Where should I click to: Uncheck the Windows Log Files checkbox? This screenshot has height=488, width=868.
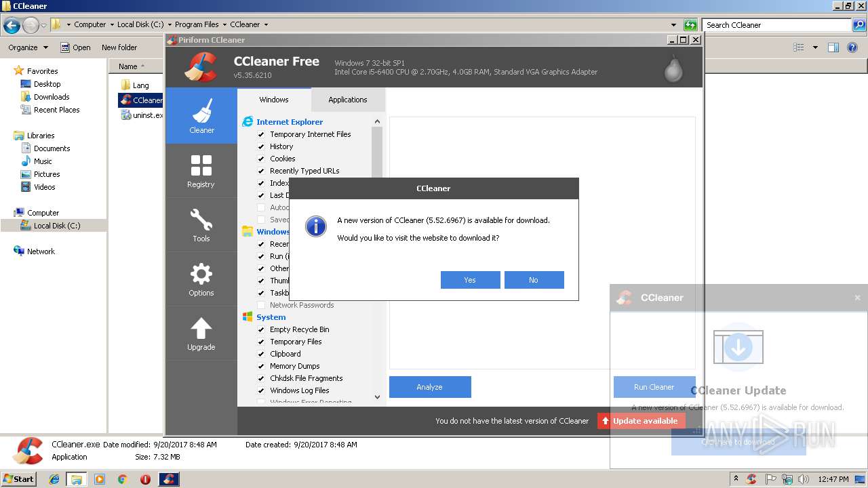(x=261, y=390)
